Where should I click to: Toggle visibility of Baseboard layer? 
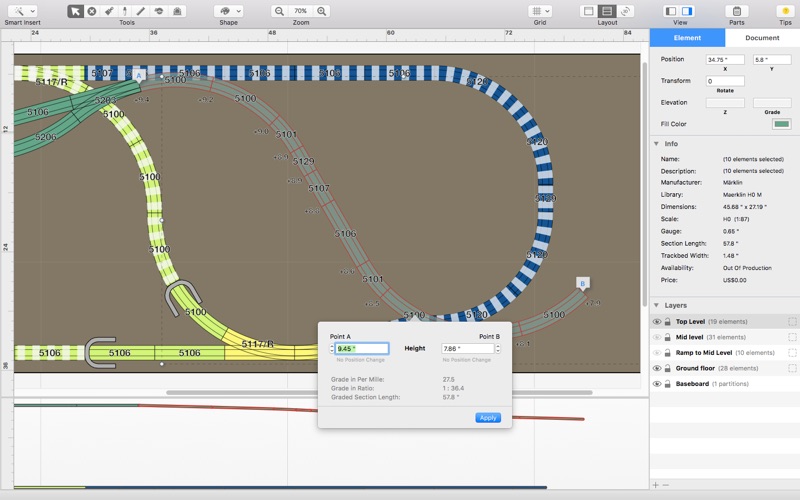[657, 384]
